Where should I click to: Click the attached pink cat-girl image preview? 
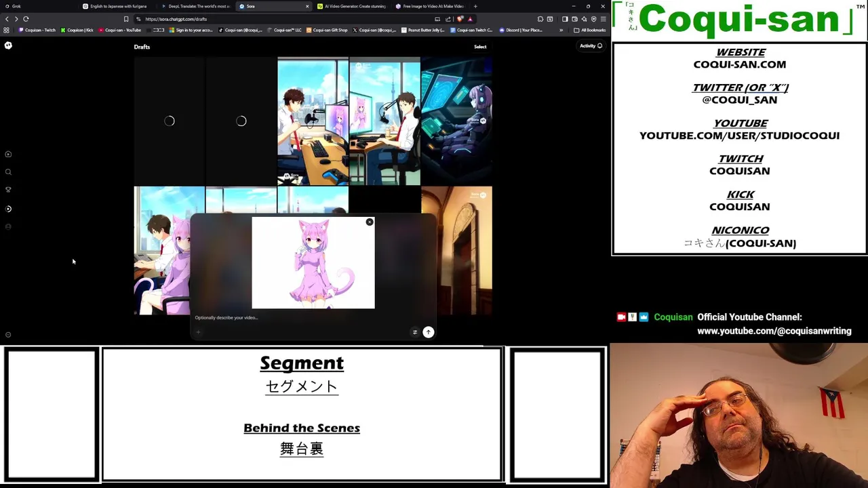(313, 263)
